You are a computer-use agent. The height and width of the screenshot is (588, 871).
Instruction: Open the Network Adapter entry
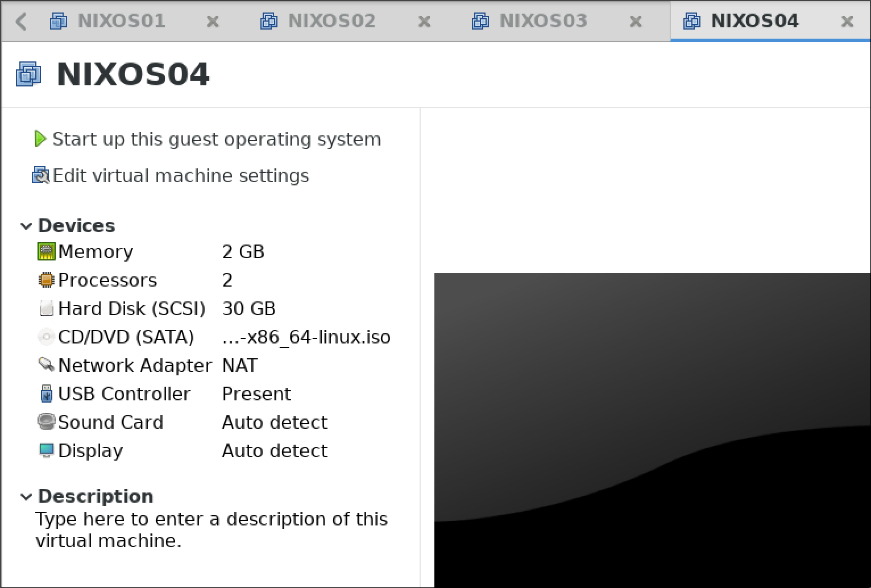click(135, 365)
